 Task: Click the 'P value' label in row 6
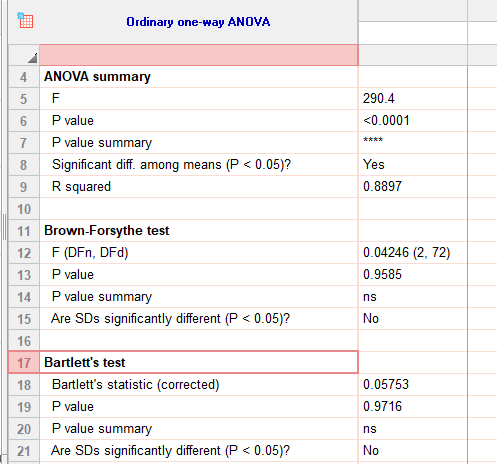pos(73,120)
